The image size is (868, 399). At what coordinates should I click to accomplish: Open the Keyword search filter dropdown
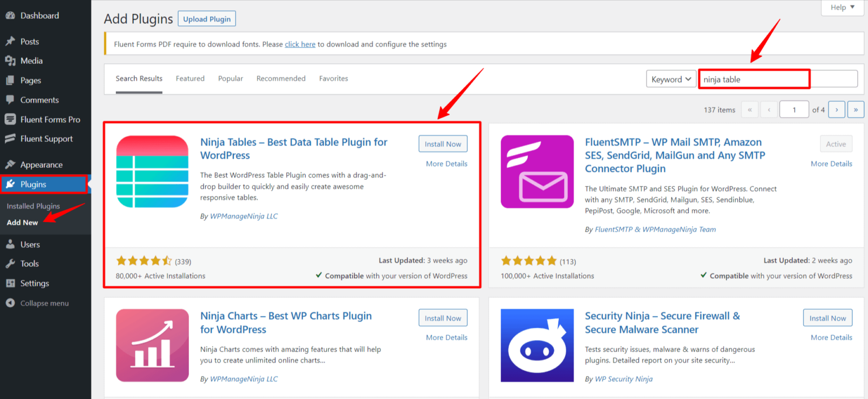(671, 79)
